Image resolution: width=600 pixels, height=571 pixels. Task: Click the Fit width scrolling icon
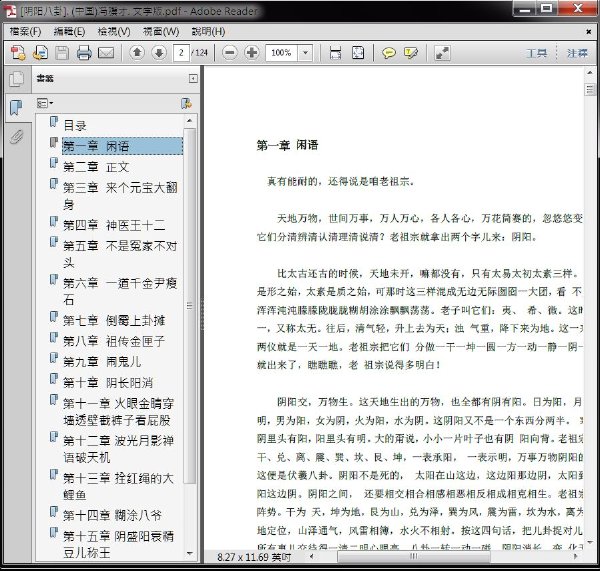click(335, 53)
